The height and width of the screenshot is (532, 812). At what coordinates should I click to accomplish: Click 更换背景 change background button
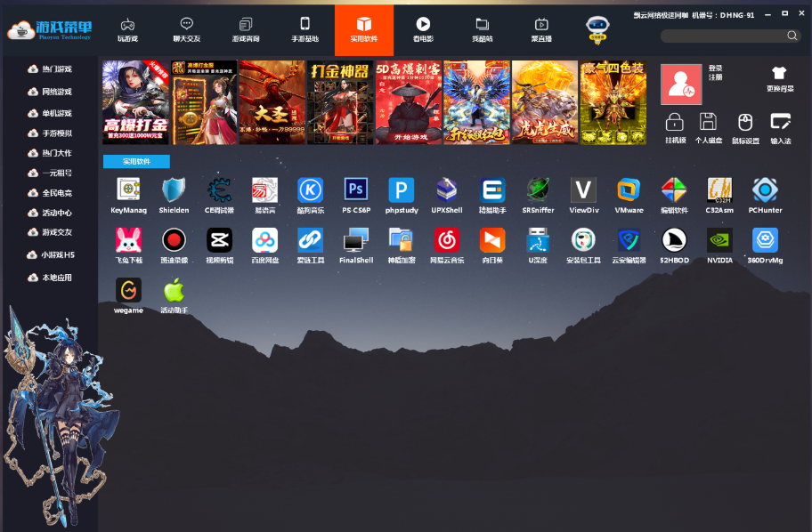point(780,79)
